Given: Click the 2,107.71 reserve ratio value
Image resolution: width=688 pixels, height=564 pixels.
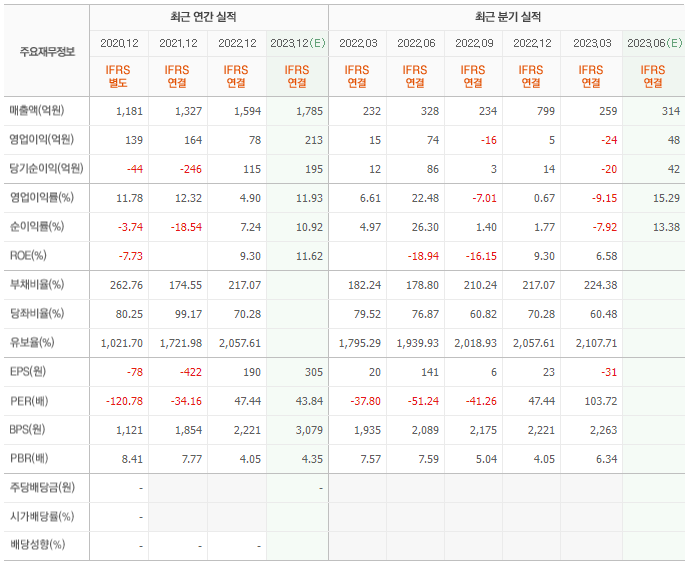Looking at the screenshot, I should coord(596,343).
